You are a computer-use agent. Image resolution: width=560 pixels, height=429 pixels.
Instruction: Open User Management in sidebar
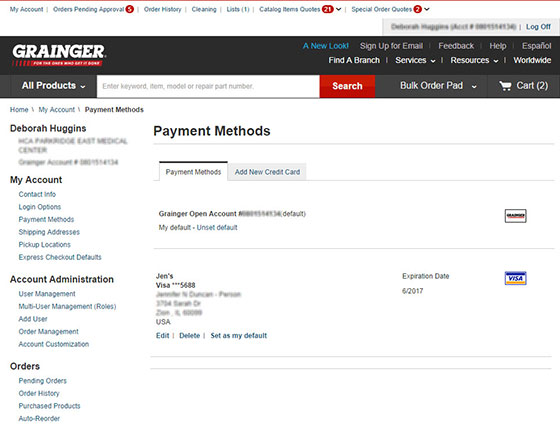pyautogui.click(x=47, y=294)
